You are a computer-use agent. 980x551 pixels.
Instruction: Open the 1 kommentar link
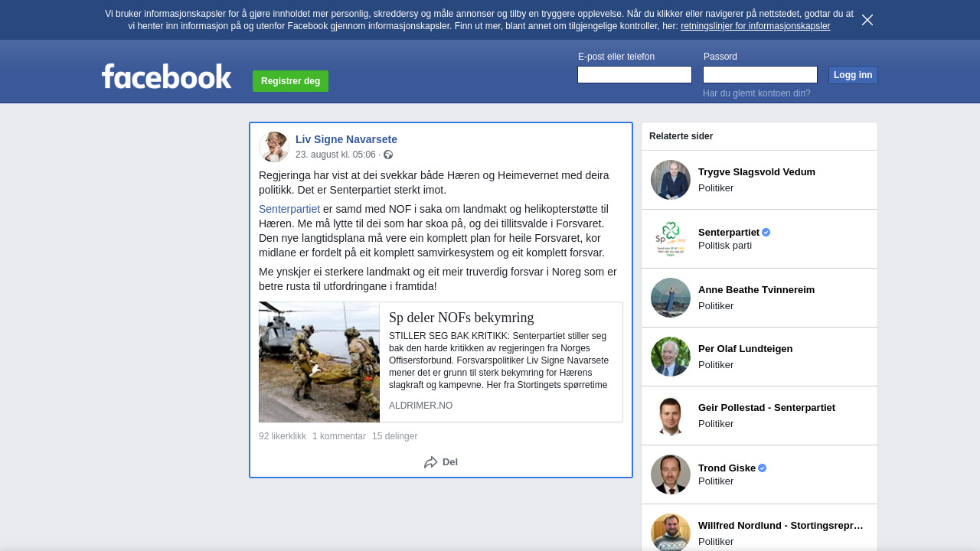(339, 436)
